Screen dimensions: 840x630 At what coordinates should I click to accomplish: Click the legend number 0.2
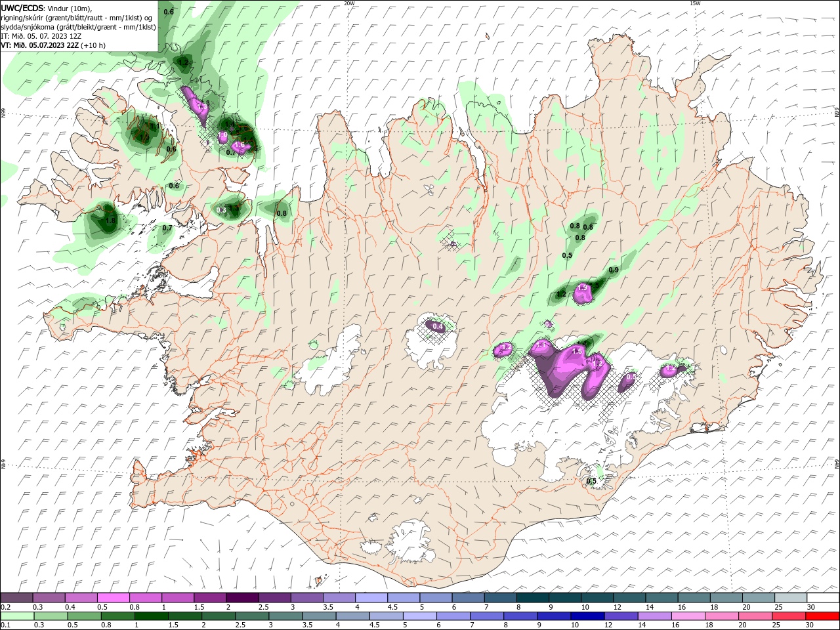5,607
